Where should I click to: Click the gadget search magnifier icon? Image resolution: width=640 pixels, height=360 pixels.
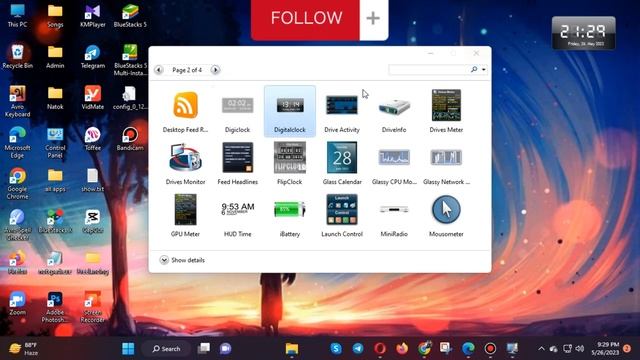coord(474,69)
